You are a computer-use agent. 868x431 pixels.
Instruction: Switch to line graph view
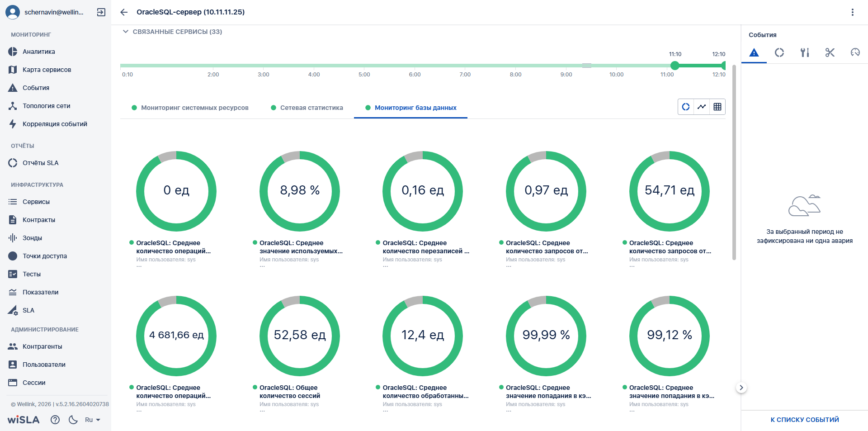point(702,107)
